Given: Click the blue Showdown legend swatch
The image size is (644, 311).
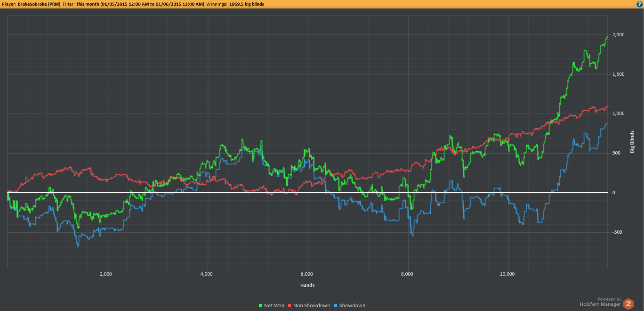Looking at the screenshot, I should 336,306.
